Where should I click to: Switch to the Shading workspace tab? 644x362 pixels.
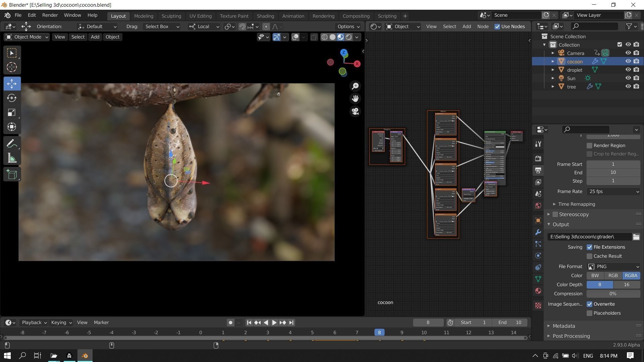(265, 16)
